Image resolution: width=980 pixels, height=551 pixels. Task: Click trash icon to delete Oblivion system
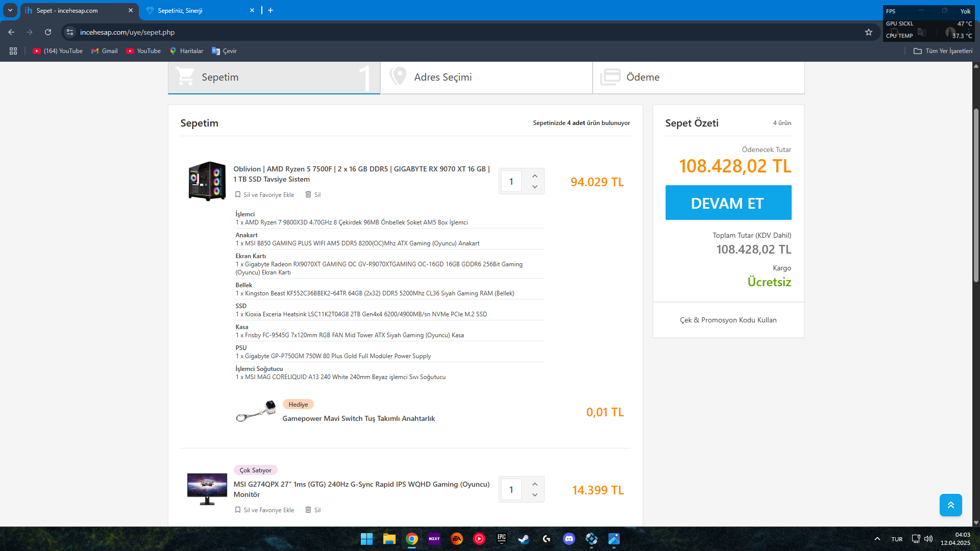pyautogui.click(x=308, y=194)
